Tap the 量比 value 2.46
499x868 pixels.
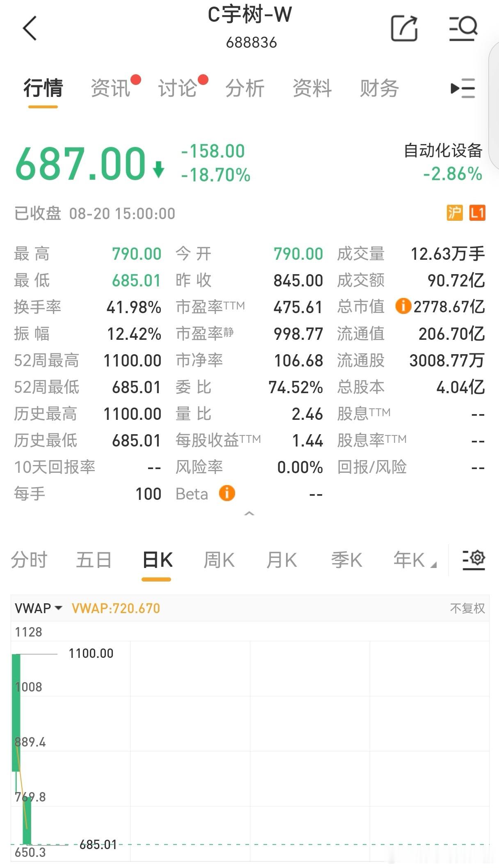(307, 414)
